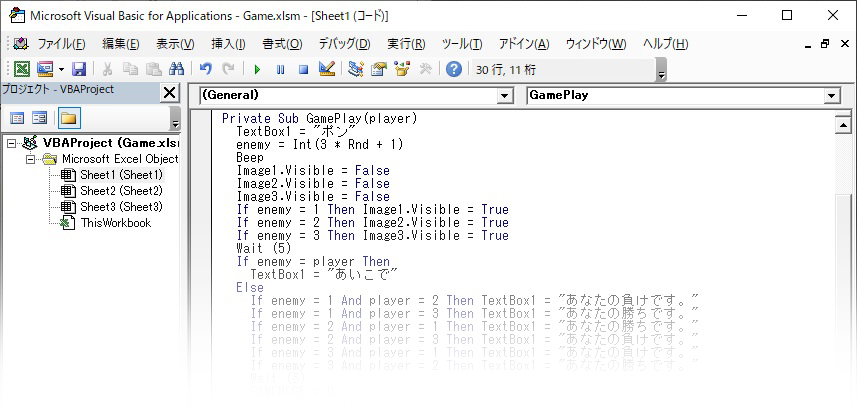Select Sheet2 (Sheet2) in the project tree
Screen dimensions: 857x410
121,191
